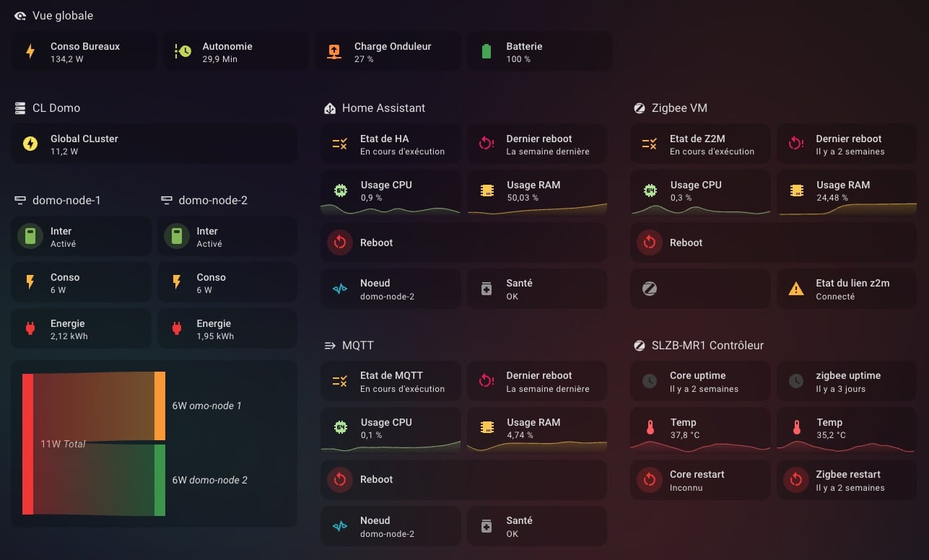
Task: Click the orange domo-node 1 Sankey bar
Action: [x=160, y=406]
